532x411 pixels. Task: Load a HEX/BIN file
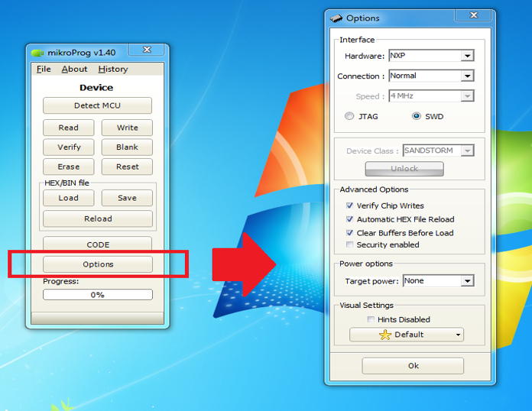tap(69, 198)
